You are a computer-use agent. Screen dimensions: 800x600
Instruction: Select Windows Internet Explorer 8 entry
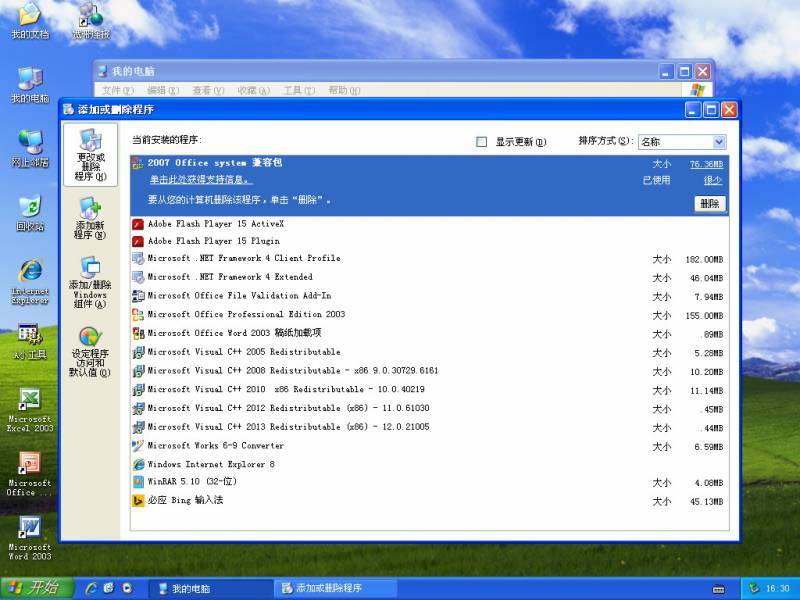coord(429,464)
